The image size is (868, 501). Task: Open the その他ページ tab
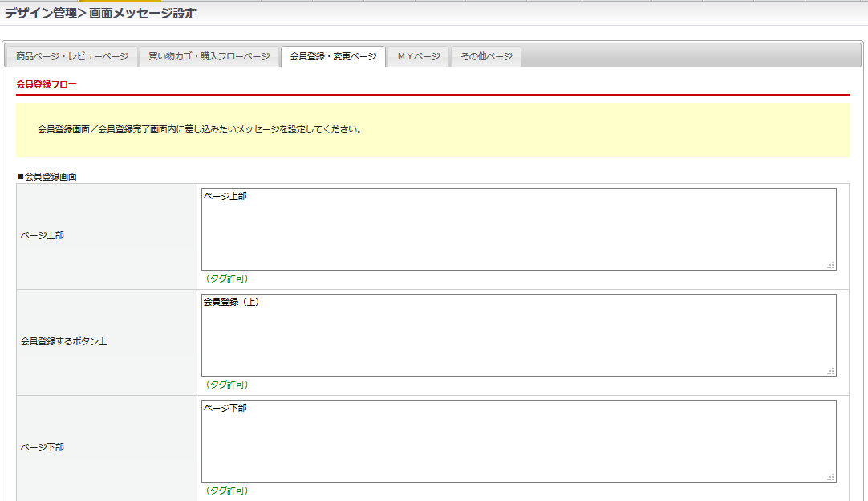coord(486,56)
